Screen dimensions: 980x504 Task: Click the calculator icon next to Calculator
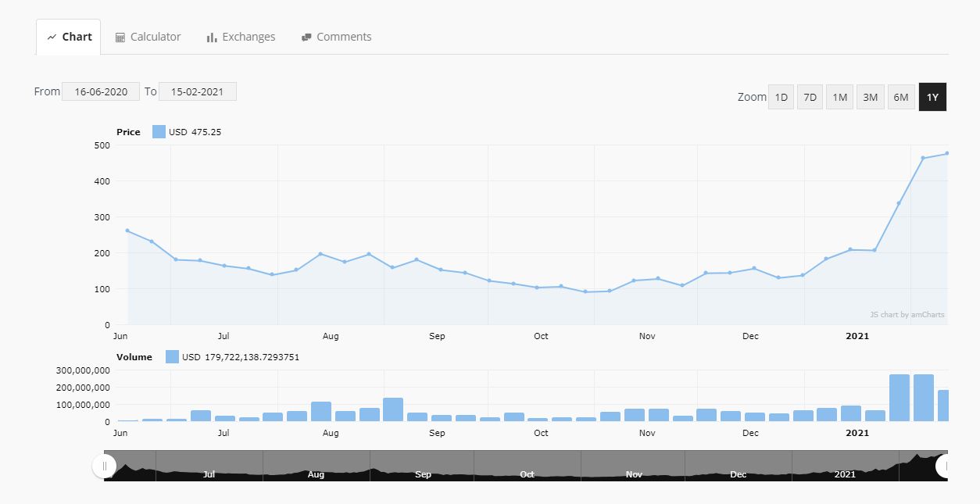[x=120, y=36]
